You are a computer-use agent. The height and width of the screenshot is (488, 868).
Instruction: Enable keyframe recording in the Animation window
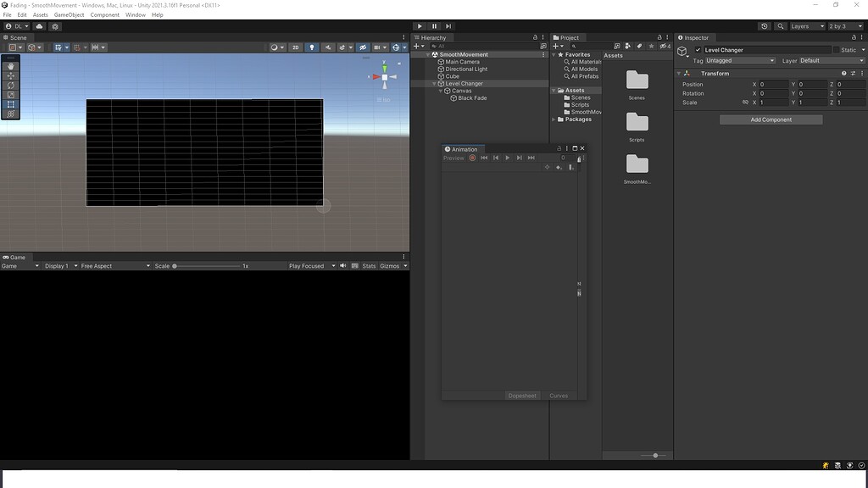click(x=472, y=158)
